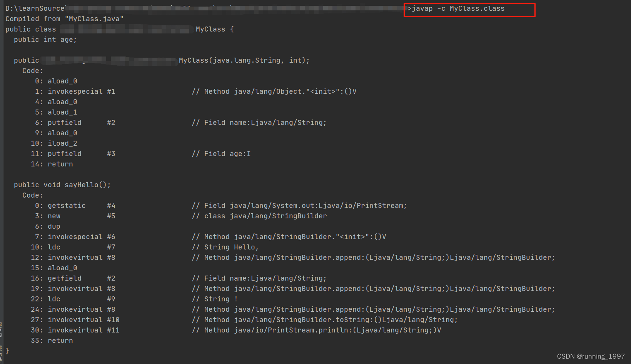Click the '3: new #5' instruction
Image resolution: width=631 pixels, height=364 pixels.
pyautogui.click(x=75, y=216)
